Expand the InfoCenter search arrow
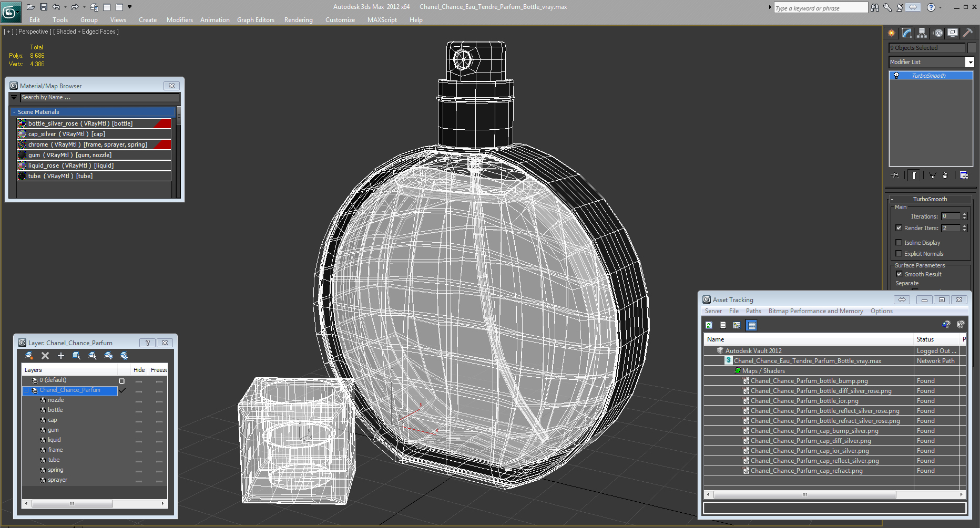980x528 pixels. click(x=770, y=7)
